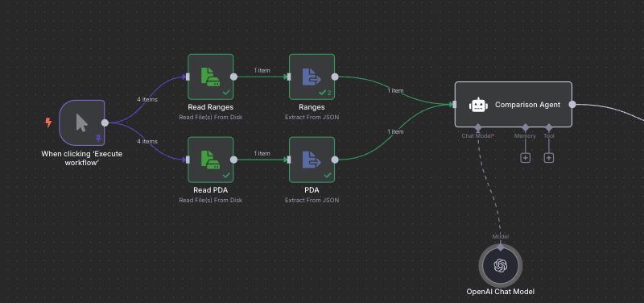Select the Comparison Agent robot icon
This screenshot has width=644, height=303.
[x=478, y=105]
